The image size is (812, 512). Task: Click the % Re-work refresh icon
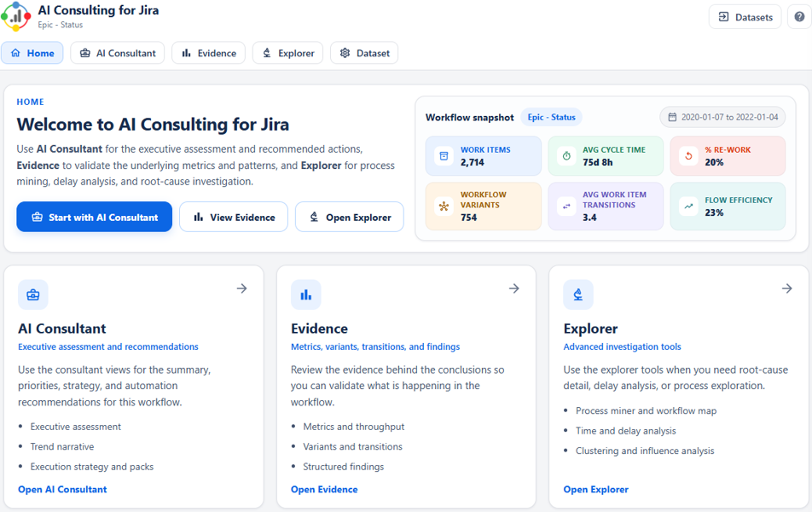[x=689, y=156]
